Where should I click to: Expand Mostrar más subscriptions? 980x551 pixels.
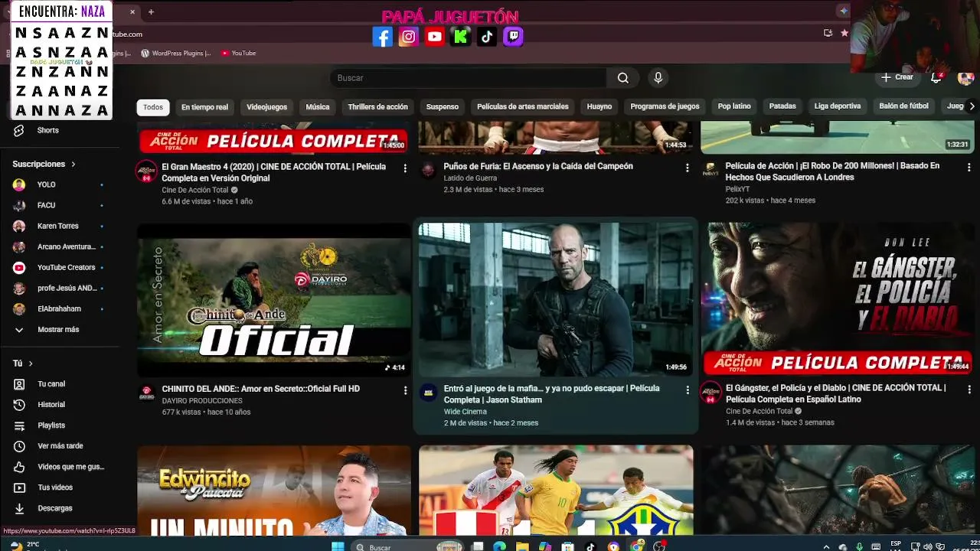pos(58,330)
